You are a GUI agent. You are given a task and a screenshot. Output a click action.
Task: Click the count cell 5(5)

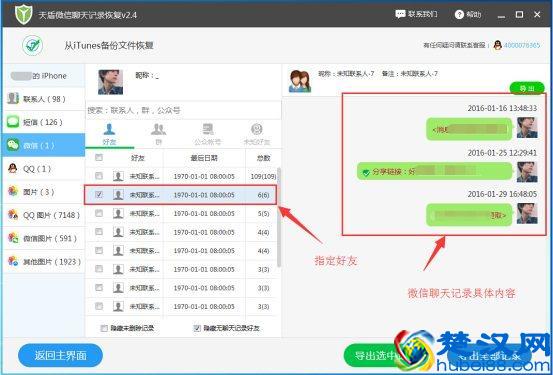pyautogui.click(x=263, y=213)
